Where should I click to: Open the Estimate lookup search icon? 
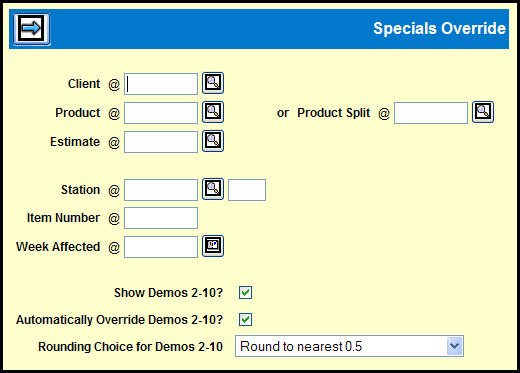213,141
